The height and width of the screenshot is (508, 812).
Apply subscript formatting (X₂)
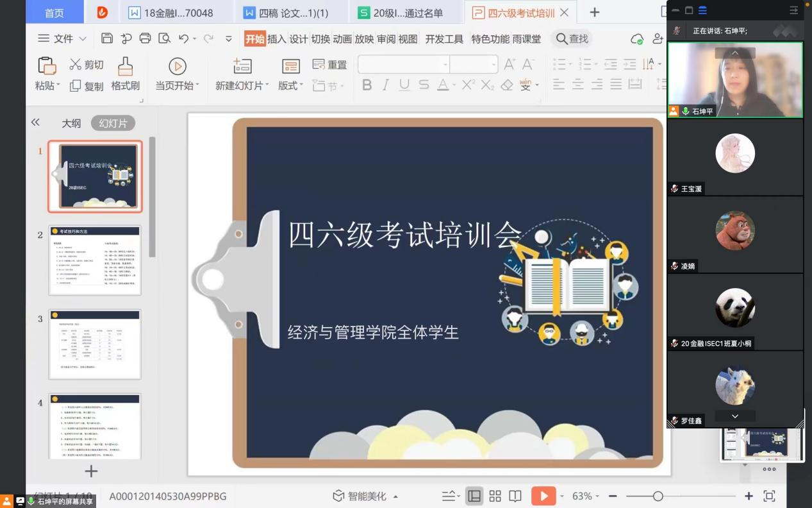[x=488, y=85]
